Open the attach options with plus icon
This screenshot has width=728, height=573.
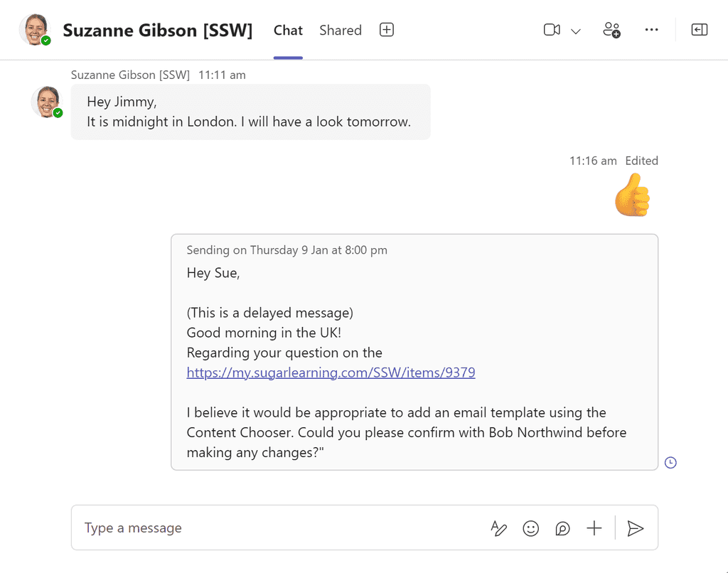coord(594,528)
